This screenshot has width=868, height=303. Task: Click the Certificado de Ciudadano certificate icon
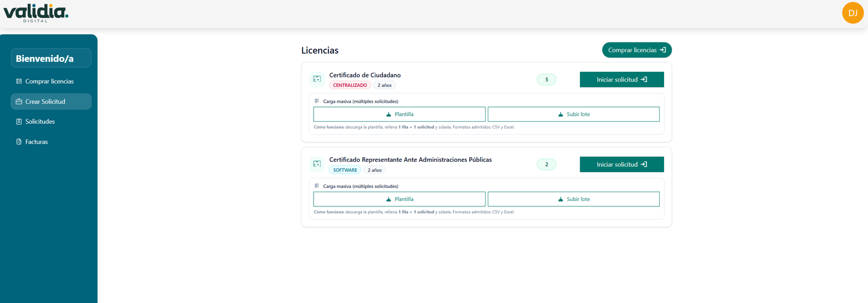pyautogui.click(x=317, y=79)
